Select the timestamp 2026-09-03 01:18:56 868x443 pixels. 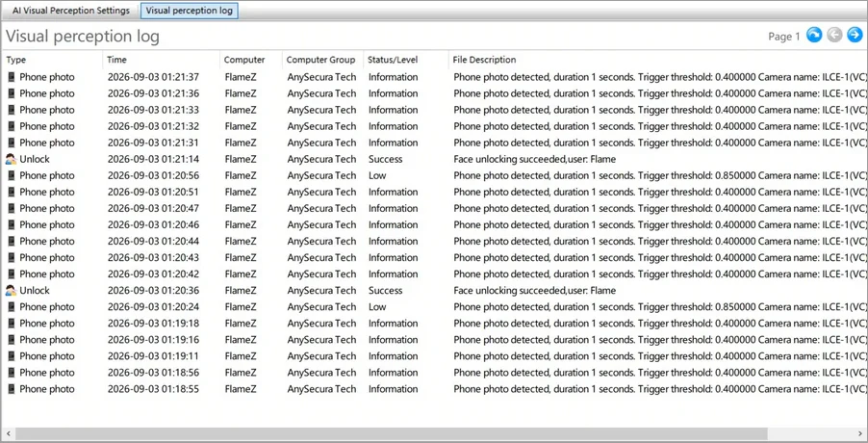pos(153,373)
